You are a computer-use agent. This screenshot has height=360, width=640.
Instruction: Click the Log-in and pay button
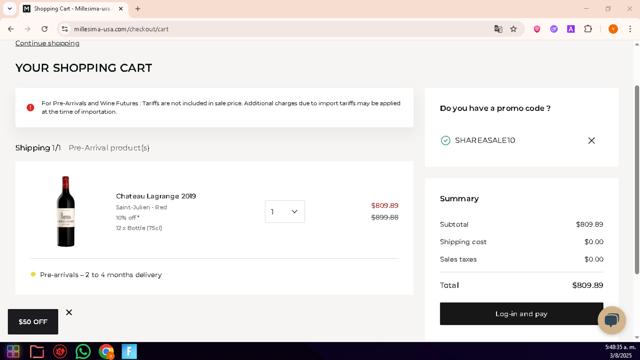coord(521,314)
